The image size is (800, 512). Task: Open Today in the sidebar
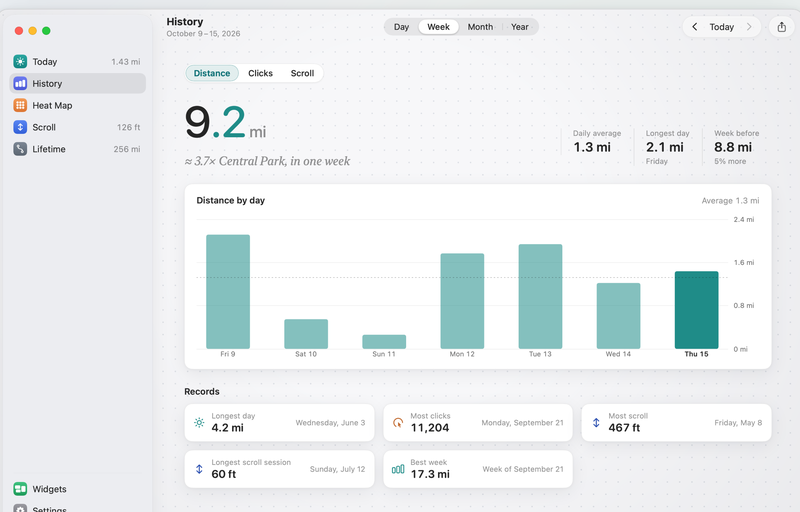point(78,62)
